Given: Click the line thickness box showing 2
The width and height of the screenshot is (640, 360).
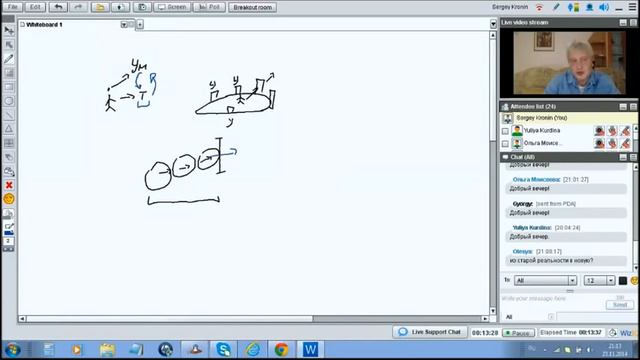Looking at the screenshot, I should point(8,241).
